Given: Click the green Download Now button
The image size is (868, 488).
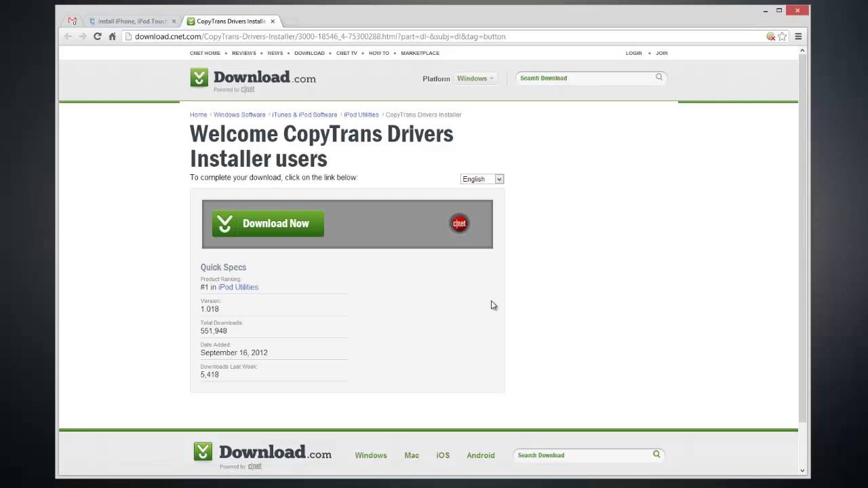Looking at the screenshot, I should [x=268, y=224].
